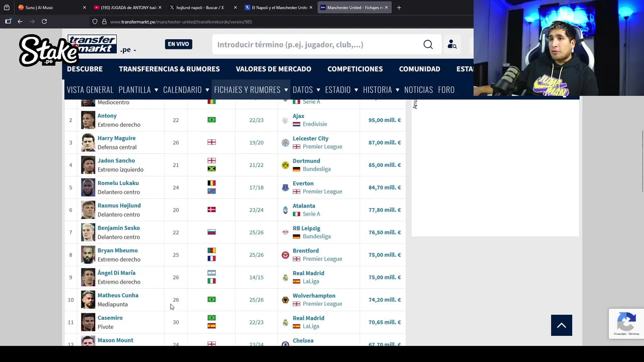The width and height of the screenshot is (644, 362).
Task: Open Jadon Sancho player link
Action: click(116, 160)
